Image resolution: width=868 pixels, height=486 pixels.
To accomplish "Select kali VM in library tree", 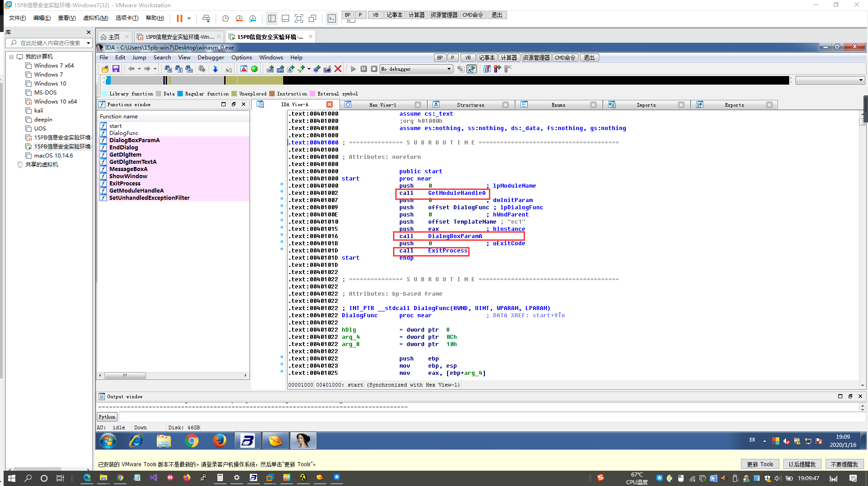I will click(39, 111).
